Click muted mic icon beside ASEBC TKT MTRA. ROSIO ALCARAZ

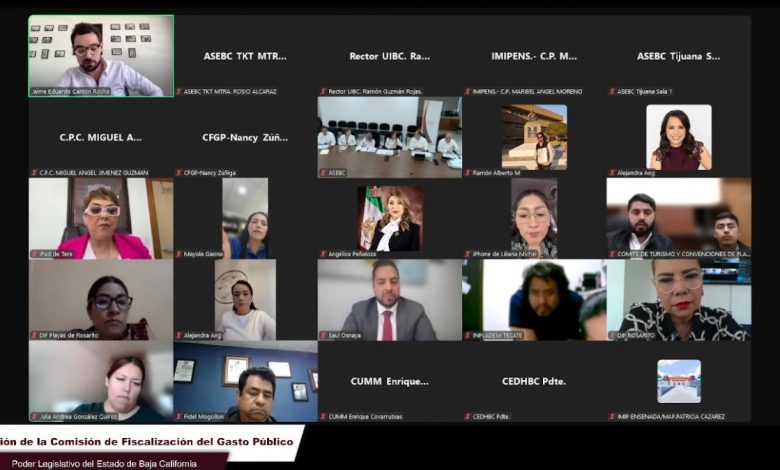pyautogui.click(x=179, y=92)
